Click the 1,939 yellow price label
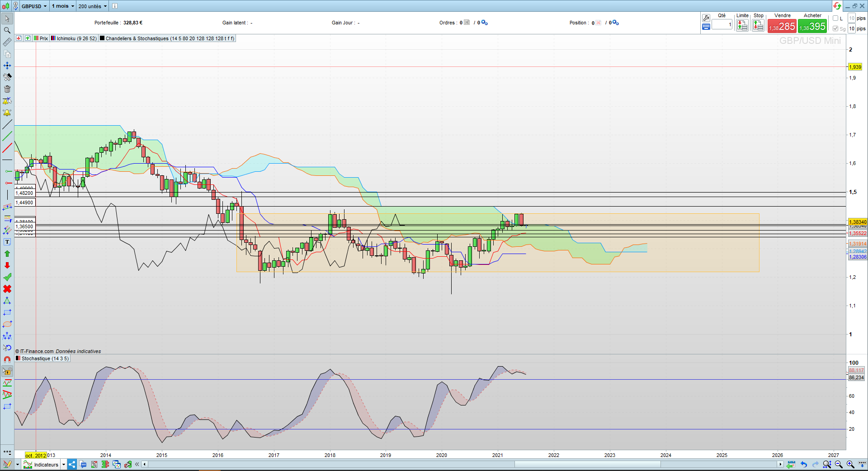 click(855, 67)
